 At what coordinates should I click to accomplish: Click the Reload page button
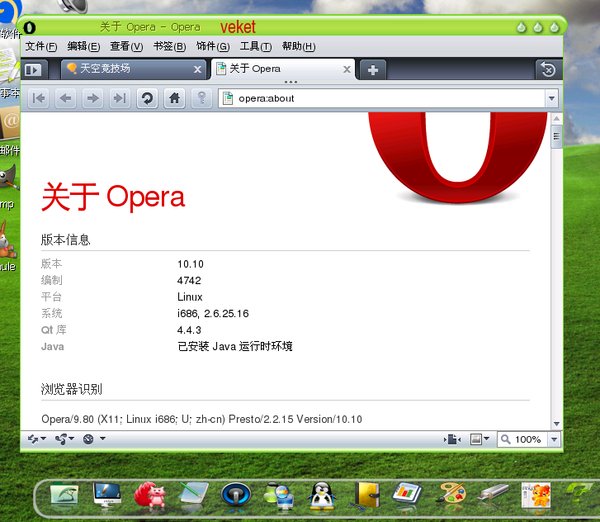click(x=146, y=98)
